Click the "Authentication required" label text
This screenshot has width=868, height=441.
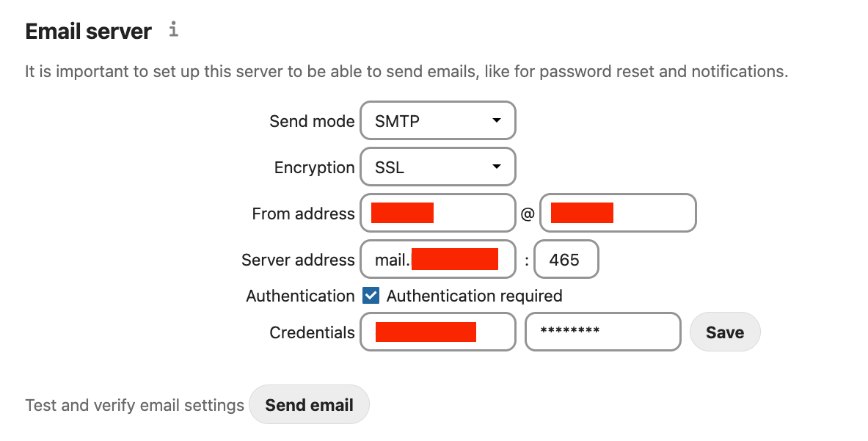pyautogui.click(x=474, y=296)
